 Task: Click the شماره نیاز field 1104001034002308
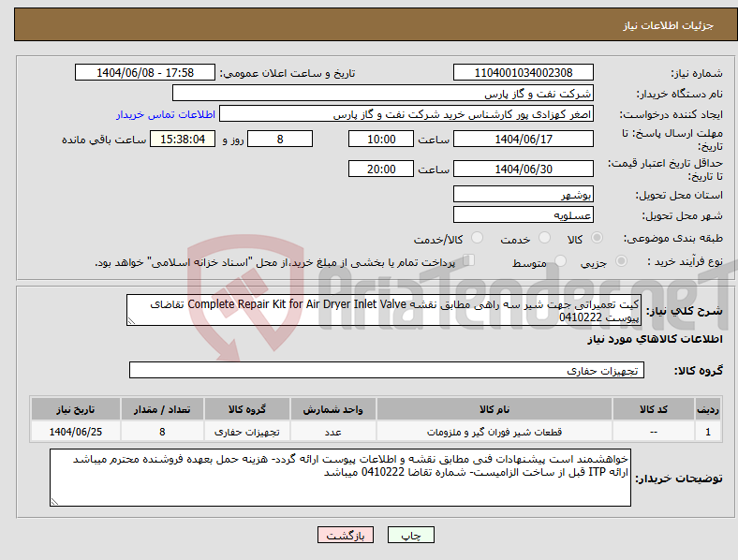pyautogui.click(x=523, y=73)
